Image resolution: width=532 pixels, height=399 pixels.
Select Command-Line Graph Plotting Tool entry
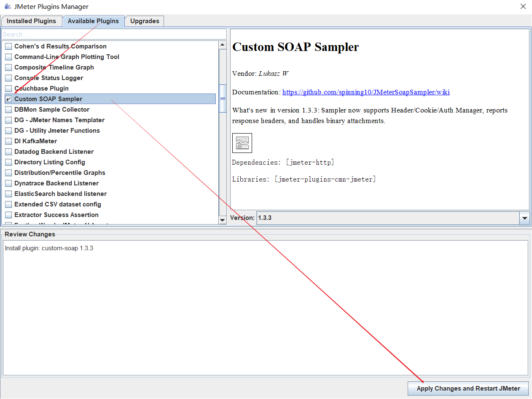pyautogui.click(x=67, y=57)
